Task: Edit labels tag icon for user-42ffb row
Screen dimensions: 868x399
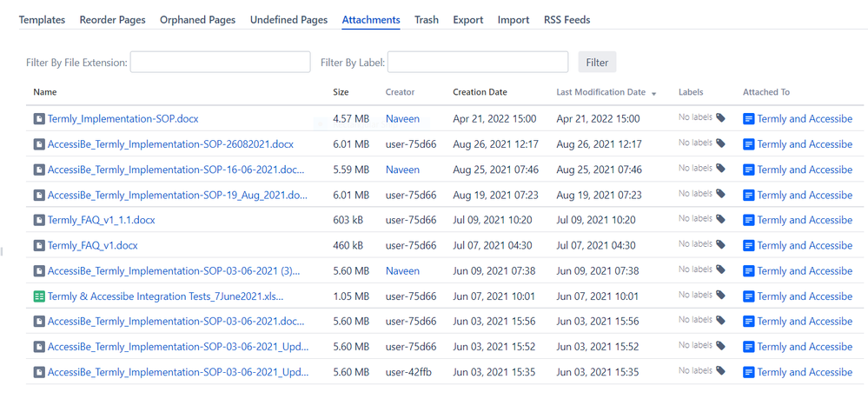Action: (720, 370)
